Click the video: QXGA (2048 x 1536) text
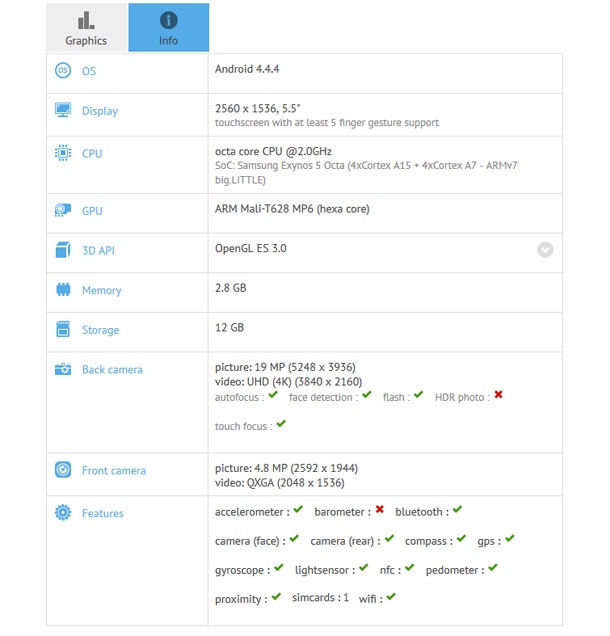The width and height of the screenshot is (610, 636). coord(280,483)
